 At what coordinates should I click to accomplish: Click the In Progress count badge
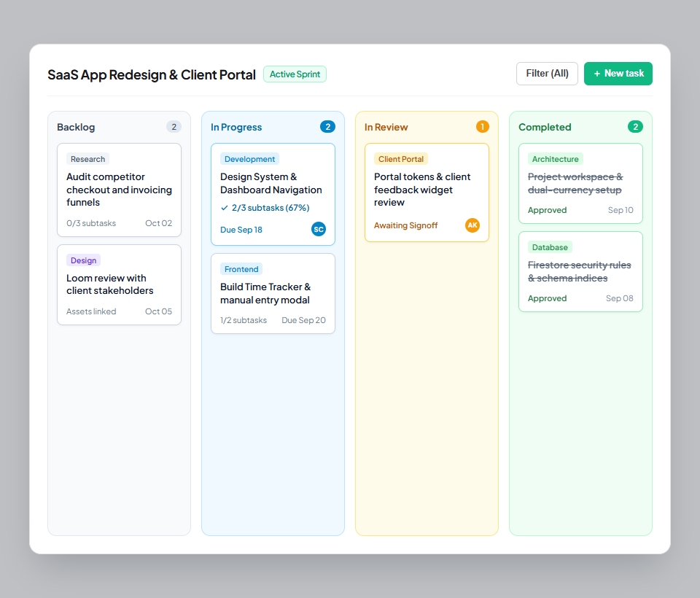[x=327, y=127]
